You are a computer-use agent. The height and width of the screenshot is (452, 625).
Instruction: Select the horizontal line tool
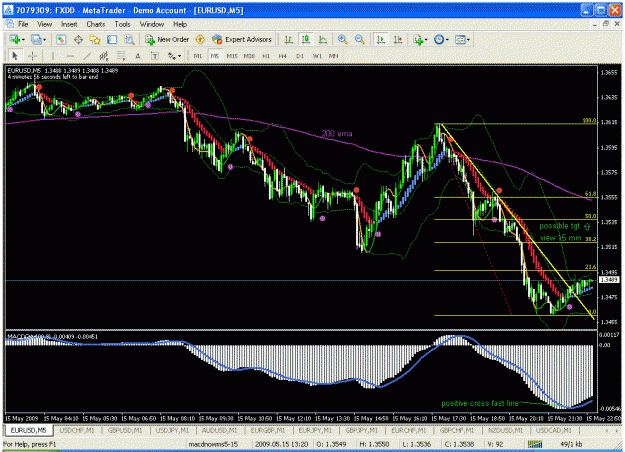click(x=70, y=56)
